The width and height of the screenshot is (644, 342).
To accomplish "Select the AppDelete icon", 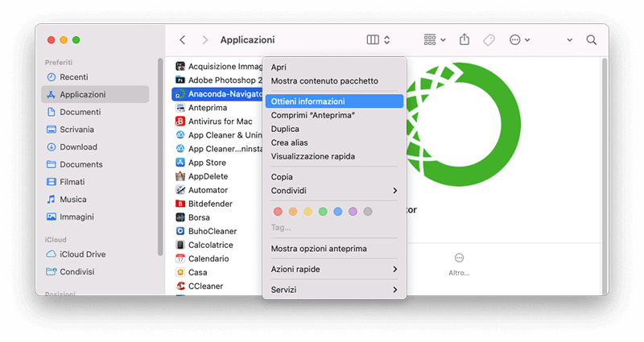I will [x=180, y=176].
